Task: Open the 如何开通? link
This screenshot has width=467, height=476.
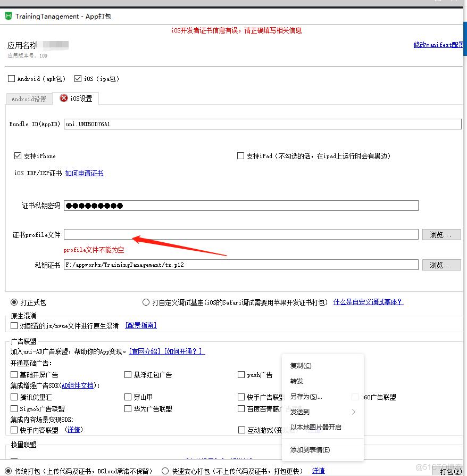Action: coord(185,351)
